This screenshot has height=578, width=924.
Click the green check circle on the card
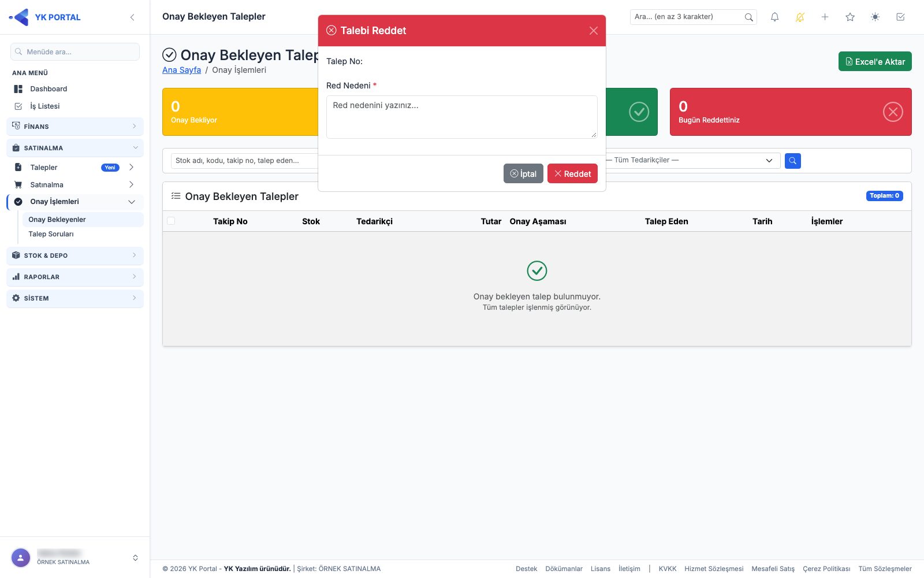pos(639,112)
